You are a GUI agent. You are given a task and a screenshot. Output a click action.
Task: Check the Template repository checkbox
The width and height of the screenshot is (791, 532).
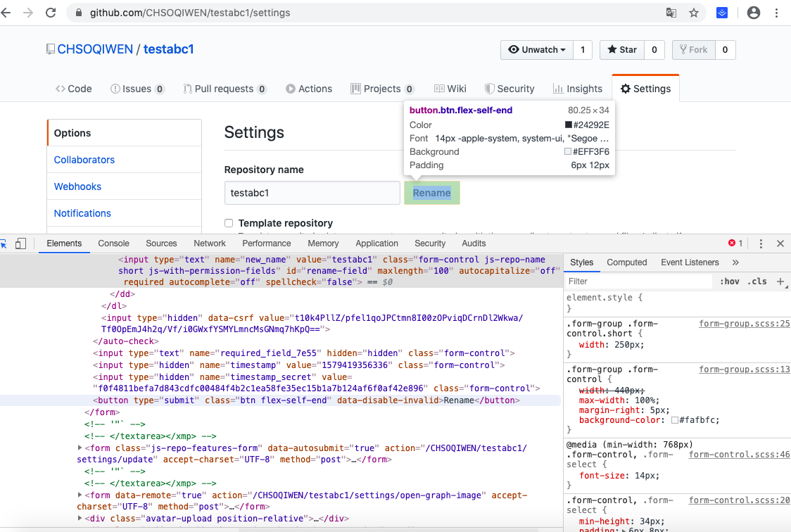tap(229, 223)
